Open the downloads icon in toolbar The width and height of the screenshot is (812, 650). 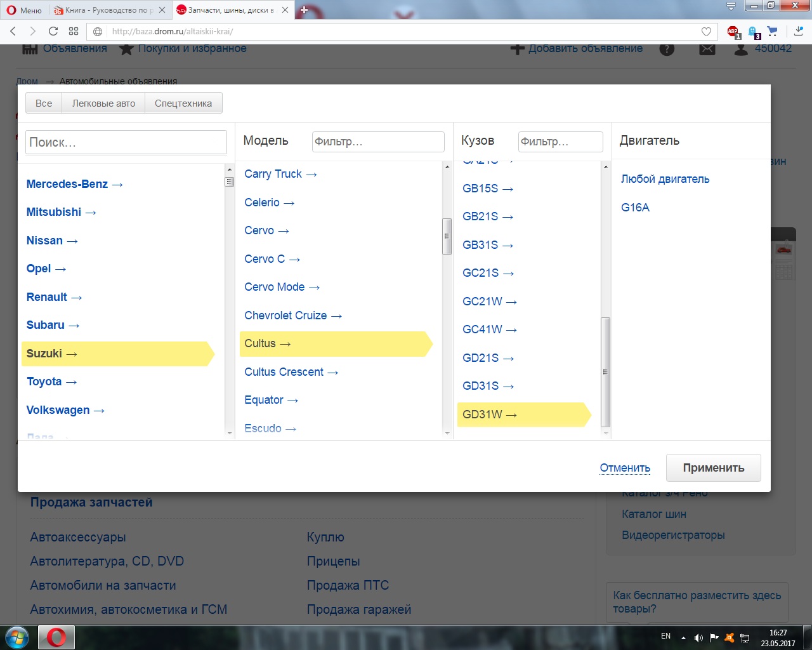coord(798,31)
